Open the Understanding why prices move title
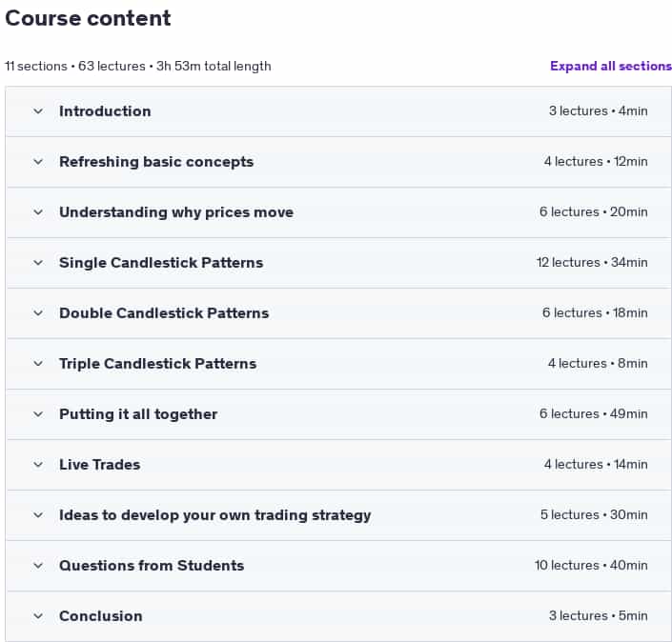 pos(176,212)
